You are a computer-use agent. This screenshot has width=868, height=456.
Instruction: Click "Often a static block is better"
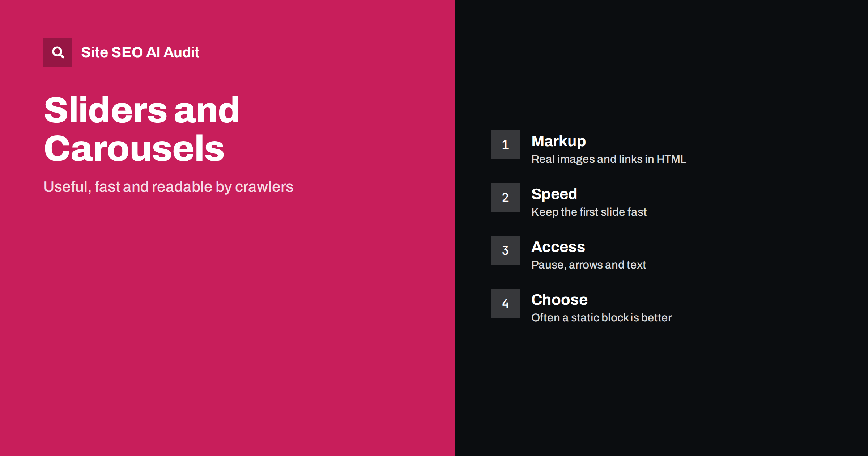pyautogui.click(x=601, y=318)
